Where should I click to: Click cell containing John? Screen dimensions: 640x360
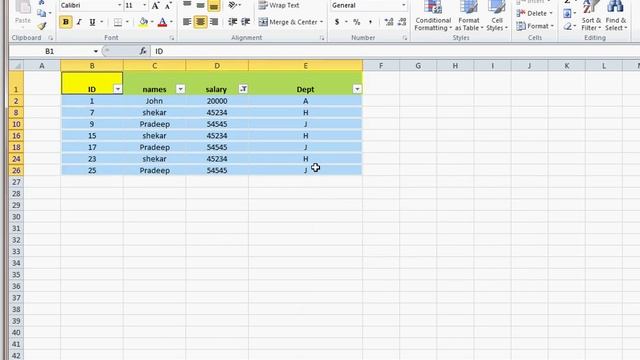154,101
